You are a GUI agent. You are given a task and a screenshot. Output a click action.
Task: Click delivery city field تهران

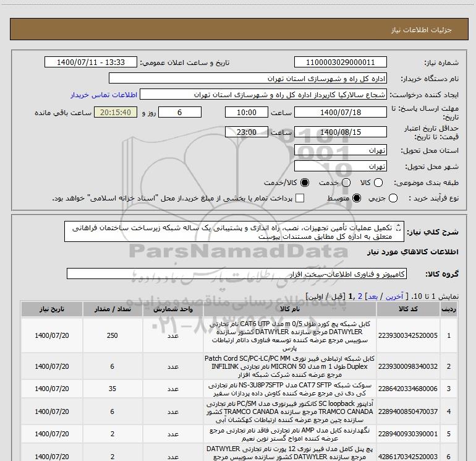point(340,166)
